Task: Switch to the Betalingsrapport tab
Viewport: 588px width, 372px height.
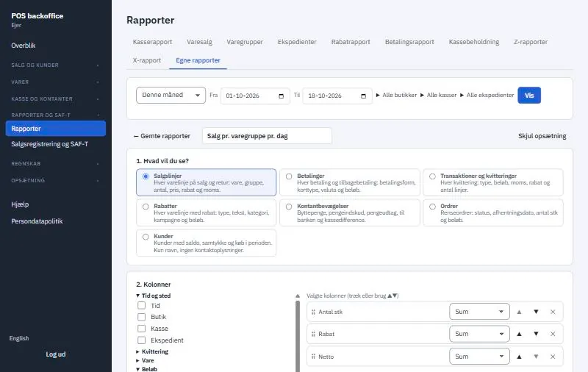Action: (409, 42)
